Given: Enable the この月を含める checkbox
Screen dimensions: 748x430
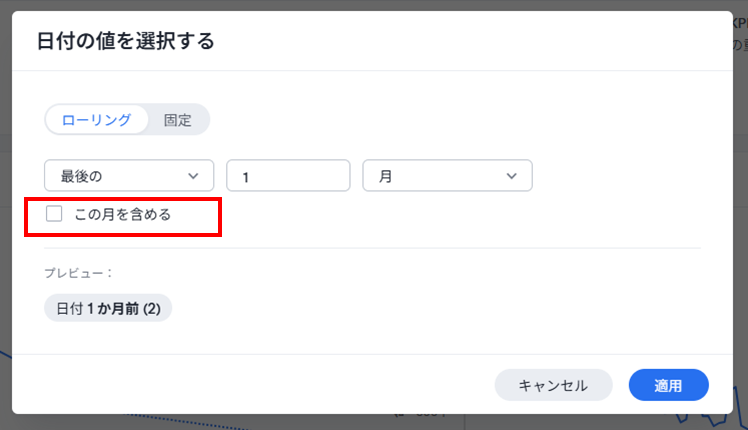Looking at the screenshot, I should [55, 213].
